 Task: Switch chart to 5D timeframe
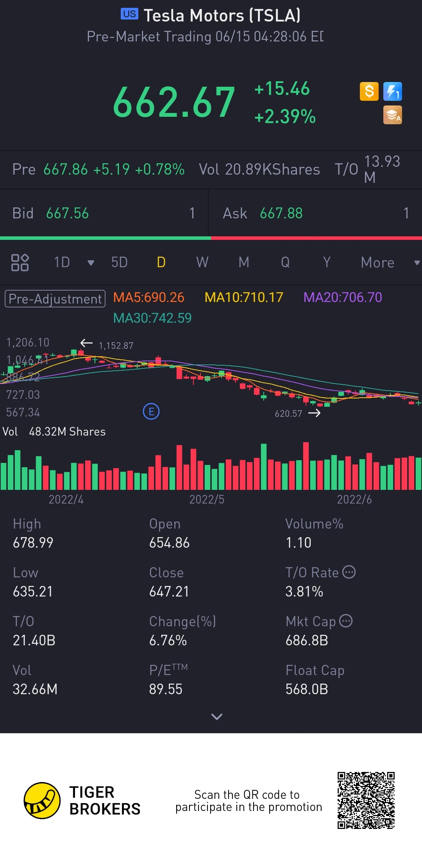(x=120, y=263)
